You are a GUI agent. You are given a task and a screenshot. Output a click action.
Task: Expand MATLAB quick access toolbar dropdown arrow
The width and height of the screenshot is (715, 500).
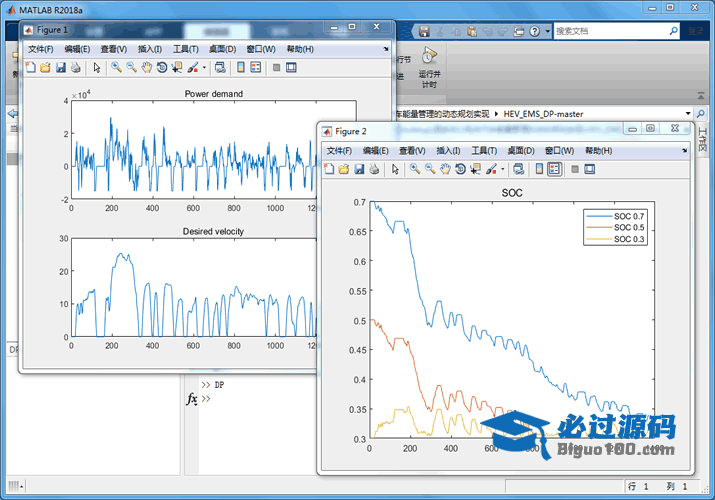tap(548, 31)
